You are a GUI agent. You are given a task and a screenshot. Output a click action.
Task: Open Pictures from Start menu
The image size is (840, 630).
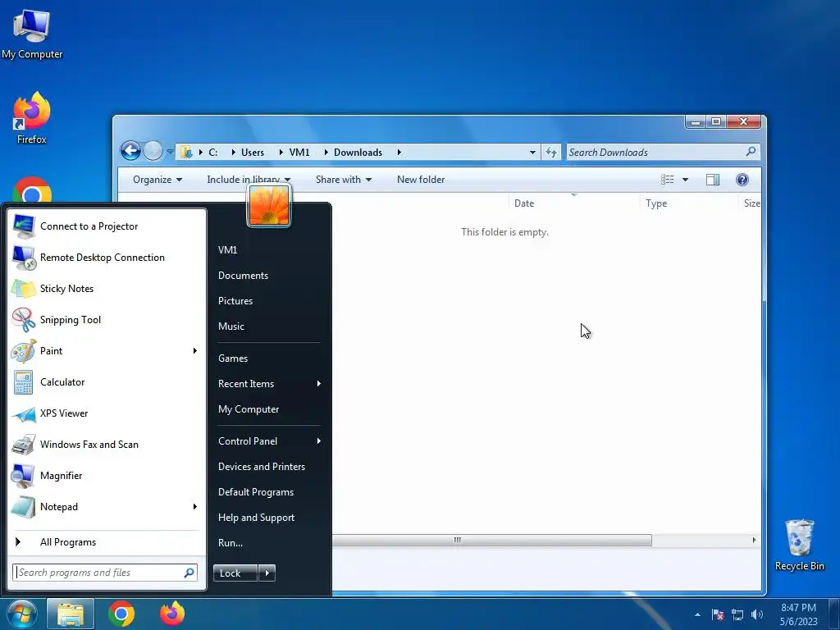235,300
